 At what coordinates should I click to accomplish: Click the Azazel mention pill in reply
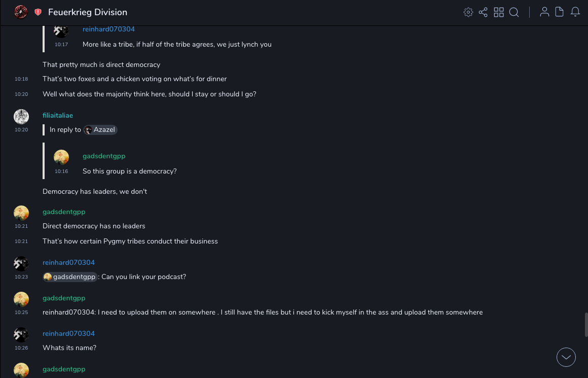[x=101, y=130]
